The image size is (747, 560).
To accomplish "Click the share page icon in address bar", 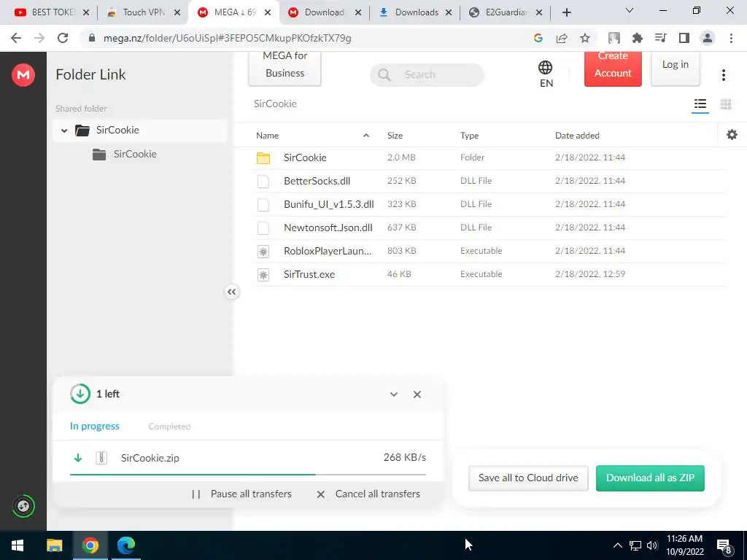I will point(562,38).
